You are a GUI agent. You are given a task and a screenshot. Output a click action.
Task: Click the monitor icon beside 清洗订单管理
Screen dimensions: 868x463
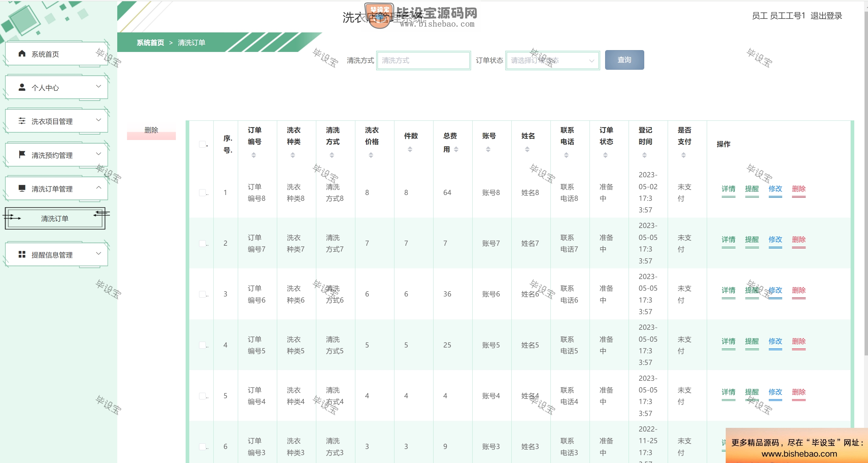pos(22,188)
